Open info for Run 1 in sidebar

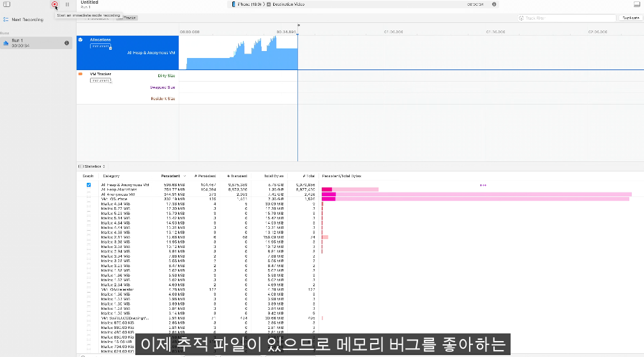[x=66, y=43]
